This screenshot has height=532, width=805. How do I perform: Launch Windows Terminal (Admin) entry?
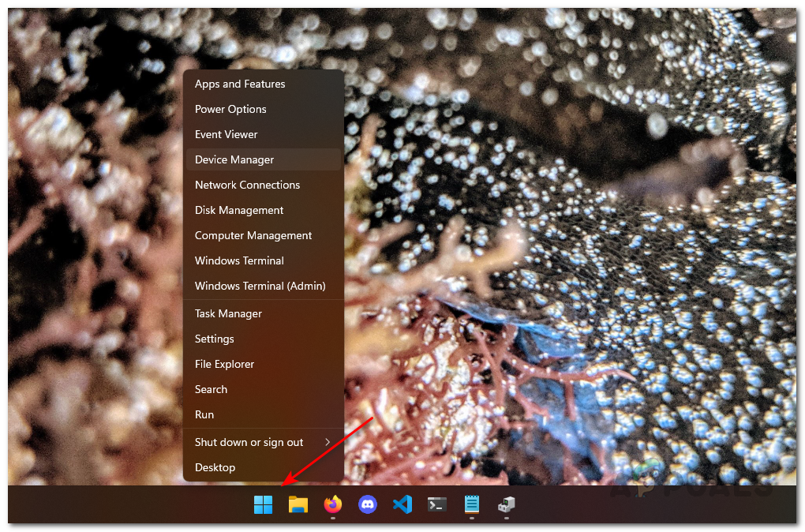[264, 286]
